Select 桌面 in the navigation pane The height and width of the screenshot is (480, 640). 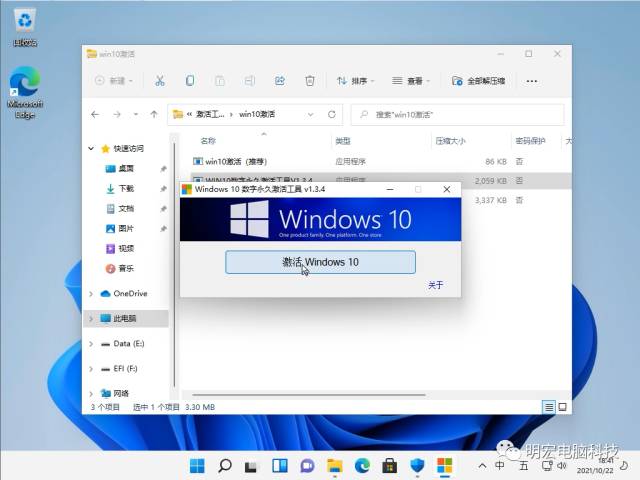[x=126, y=168]
